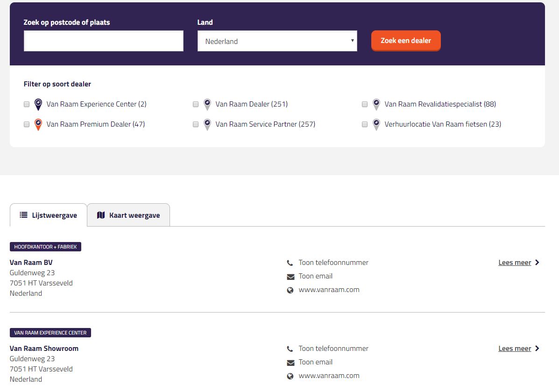
Task: Show email for Van Raam BV
Action: pos(316,276)
